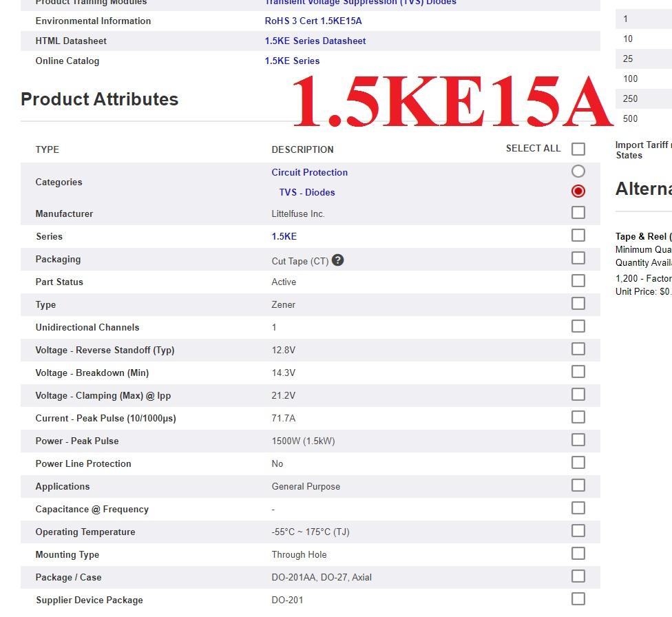Click the Cut Tape (CT) value

click(x=300, y=261)
